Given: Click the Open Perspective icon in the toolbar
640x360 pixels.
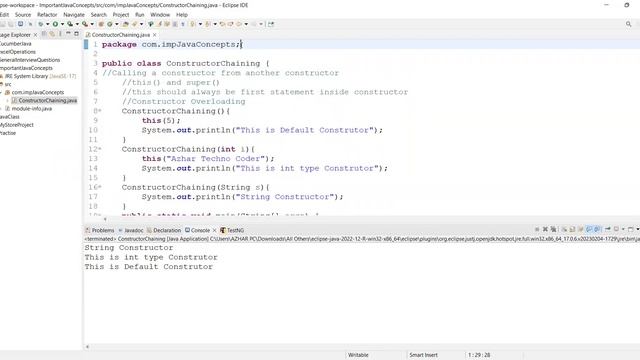Looking at the screenshot, I should (271, 24).
